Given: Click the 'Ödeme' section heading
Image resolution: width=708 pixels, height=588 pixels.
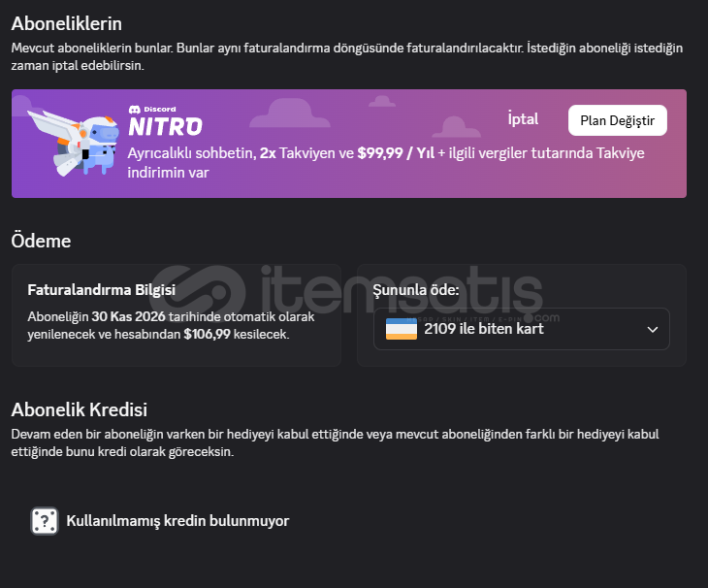Looking at the screenshot, I should click(41, 241).
